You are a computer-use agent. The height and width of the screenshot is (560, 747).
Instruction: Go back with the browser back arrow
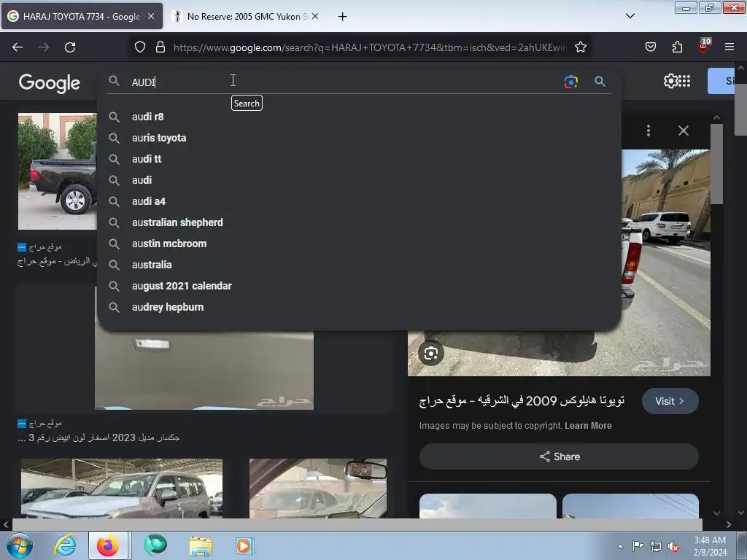coord(18,47)
